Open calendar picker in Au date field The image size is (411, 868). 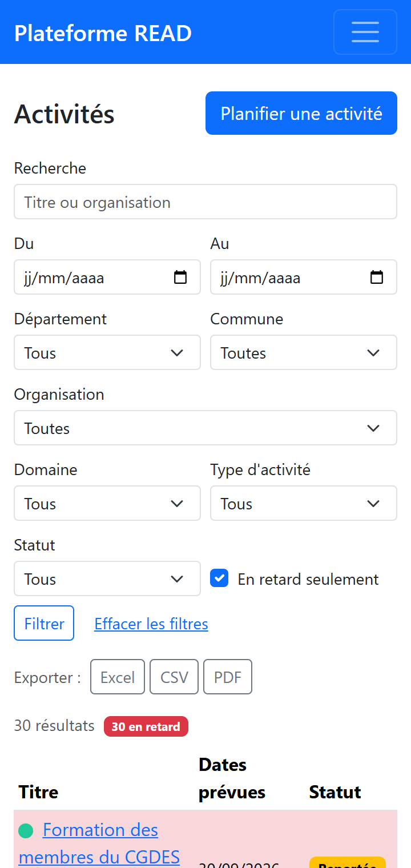coord(377,278)
